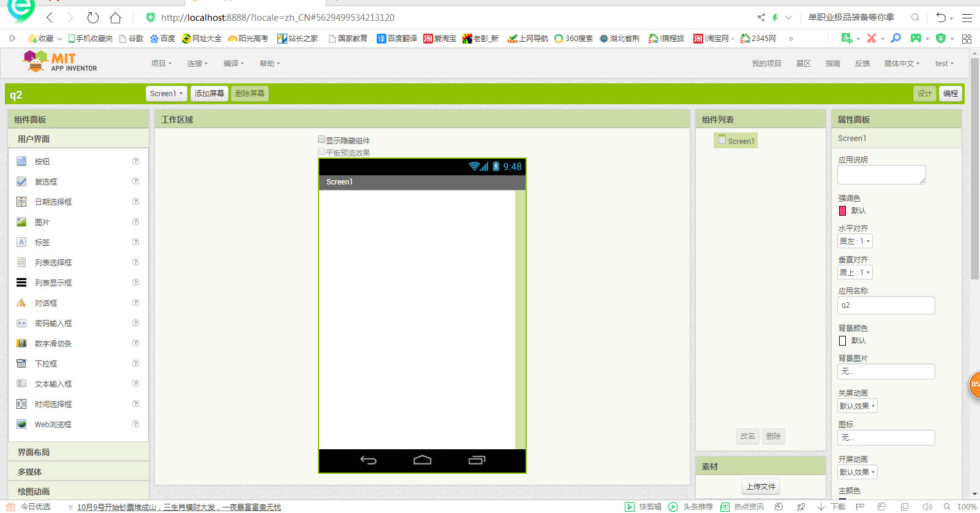Select the 对话框 warning icon component
The height and width of the screenshot is (513, 980).
point(21,303)
